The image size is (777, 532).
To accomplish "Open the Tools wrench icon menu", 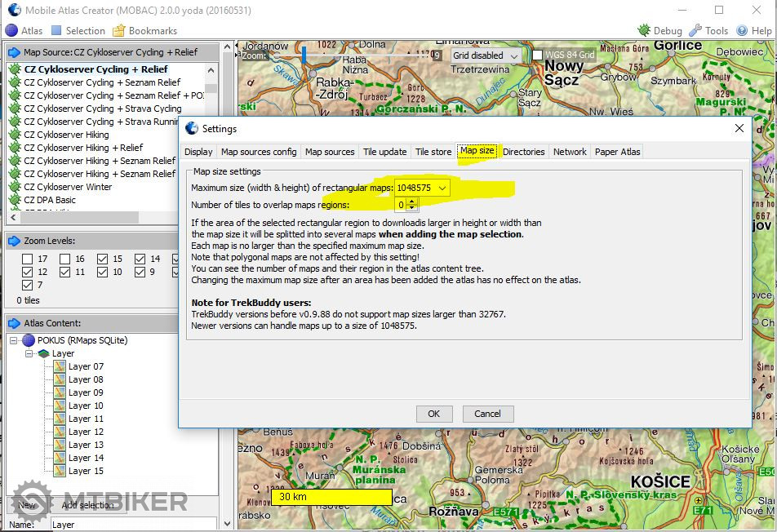I will (x=695, y=31).
